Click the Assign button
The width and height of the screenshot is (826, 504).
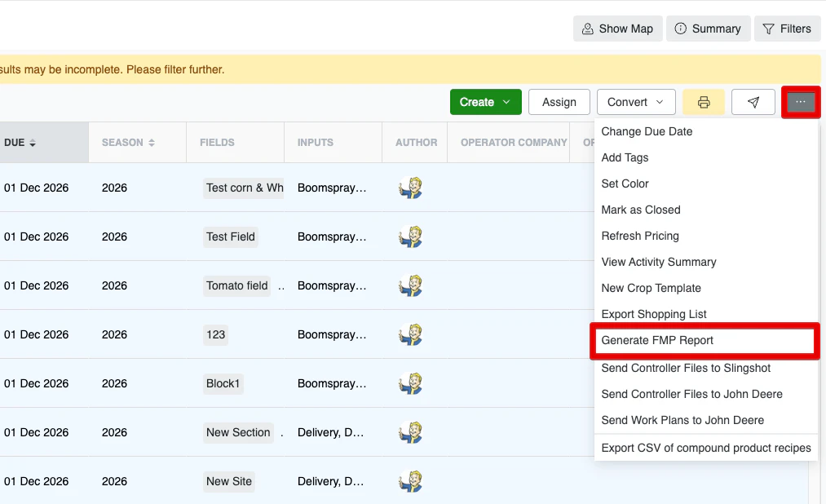559,102
